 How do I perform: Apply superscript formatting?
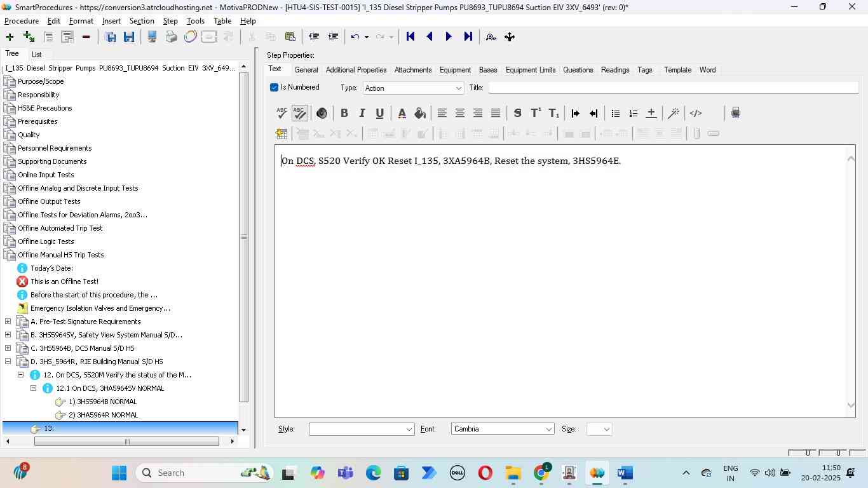tap(536, 113)
